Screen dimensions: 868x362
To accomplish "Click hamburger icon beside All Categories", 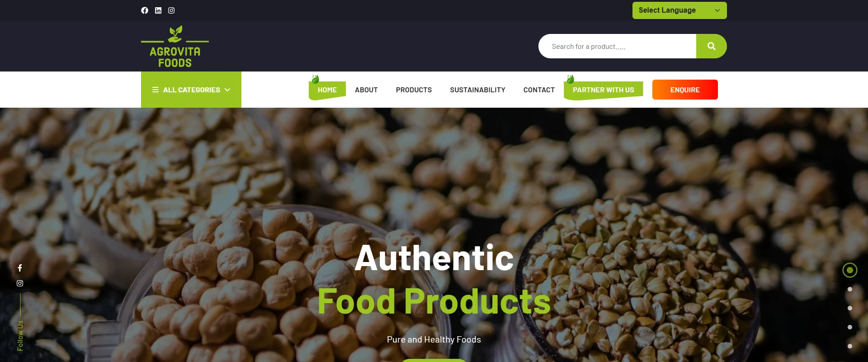I will coord(156,90).
